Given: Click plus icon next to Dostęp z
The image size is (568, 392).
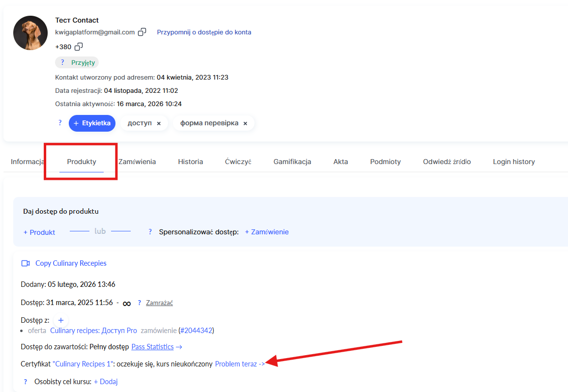Looking at the screenshot, I should point(61,320).
